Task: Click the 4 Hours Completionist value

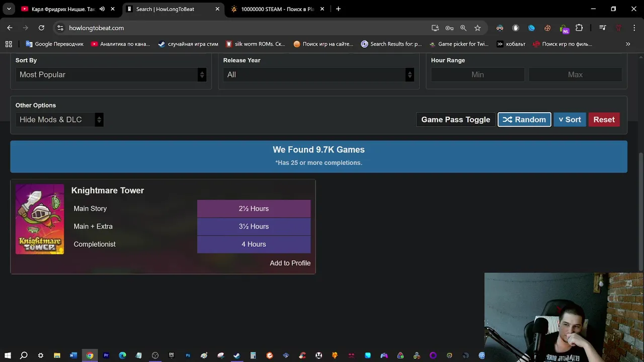Action: coord(254,244)
